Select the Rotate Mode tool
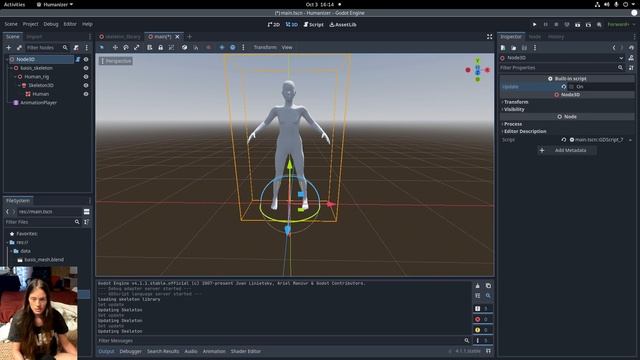The width and height of the screenshot is (640, 360). tap(126, 47)
